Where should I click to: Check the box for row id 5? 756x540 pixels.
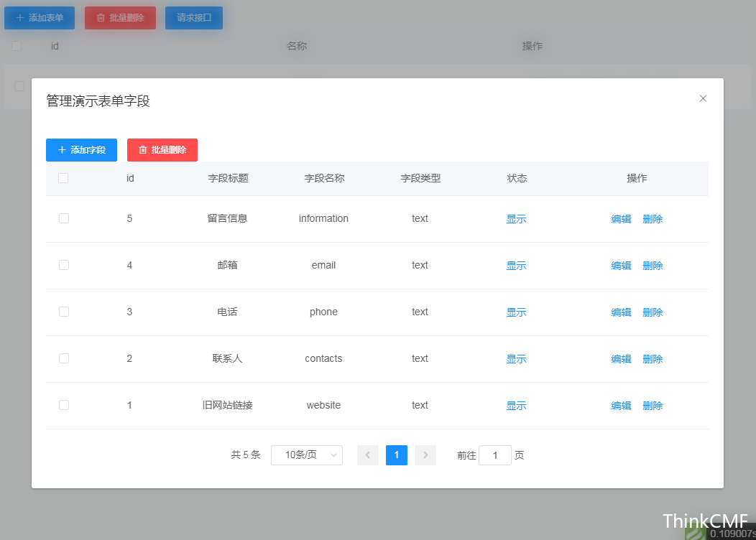coord(64,218)
